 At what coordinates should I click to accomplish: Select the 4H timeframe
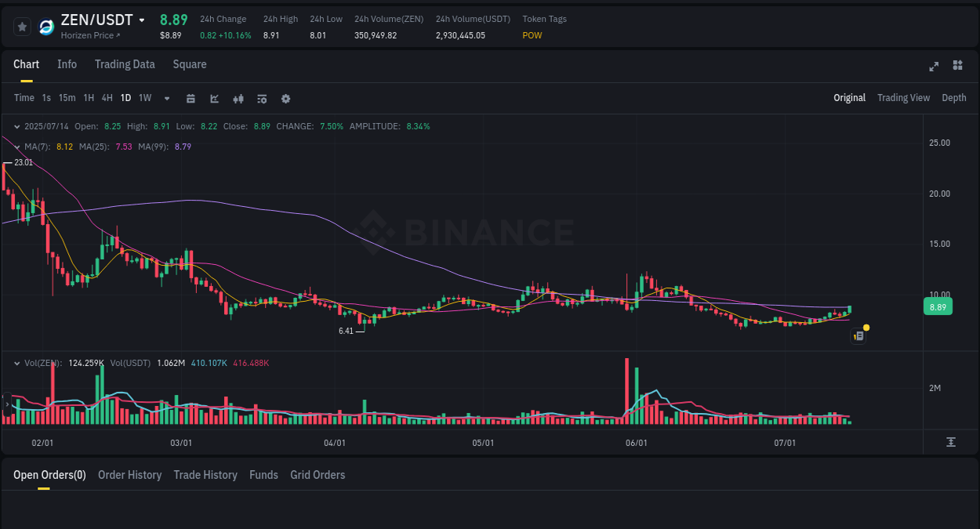tap(107, 98)
